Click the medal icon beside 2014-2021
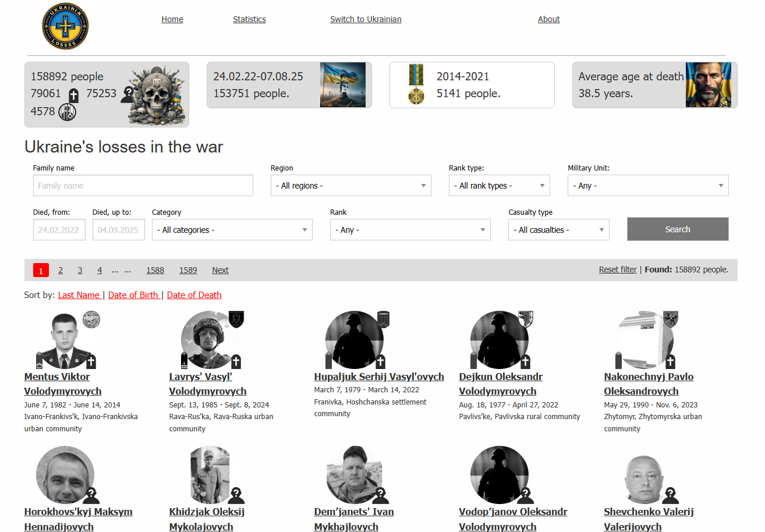Viewport: 765px width, 532px height. (x=416, y=85)
